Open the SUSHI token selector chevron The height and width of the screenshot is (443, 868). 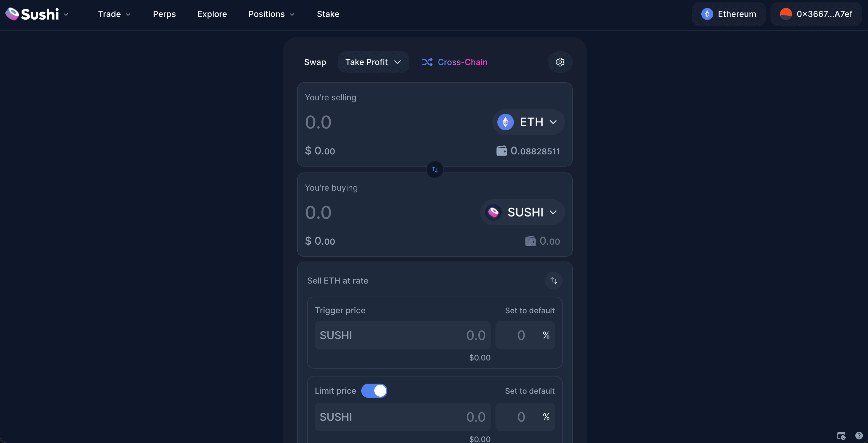[x=553, y=212]
